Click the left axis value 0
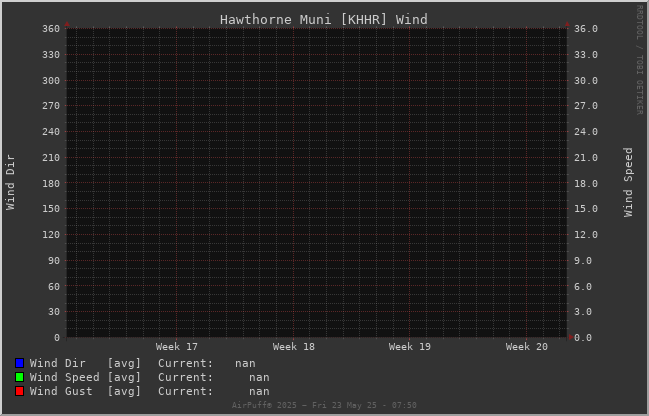 pos(57,338)
